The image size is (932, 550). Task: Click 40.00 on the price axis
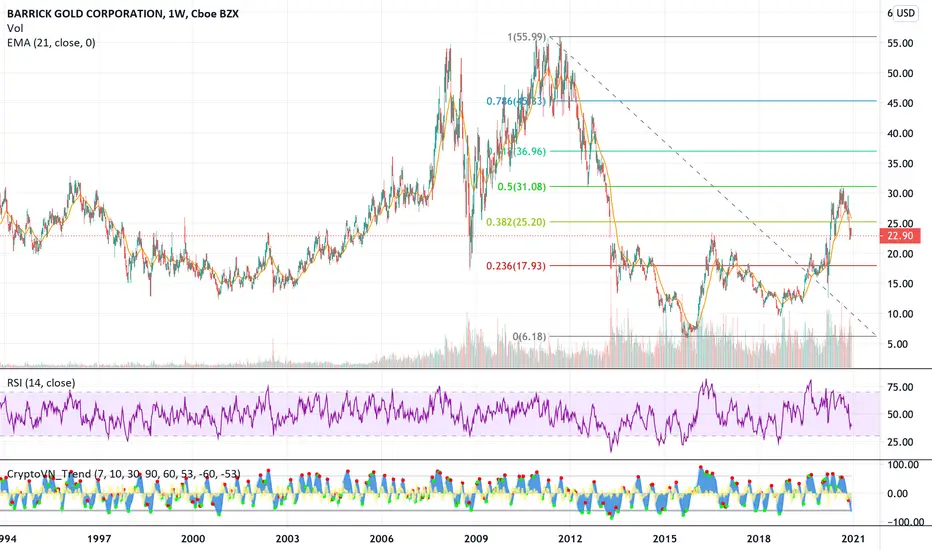[x=900, y=134]
